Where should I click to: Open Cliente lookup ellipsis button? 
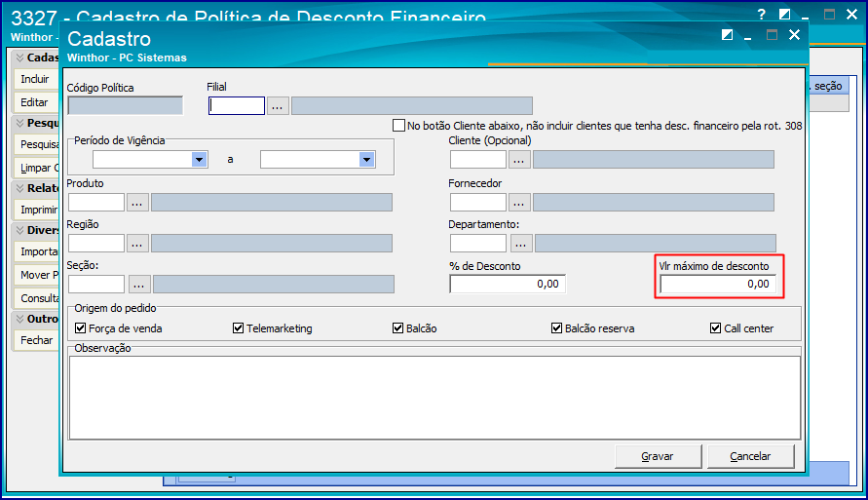point(518,160)
